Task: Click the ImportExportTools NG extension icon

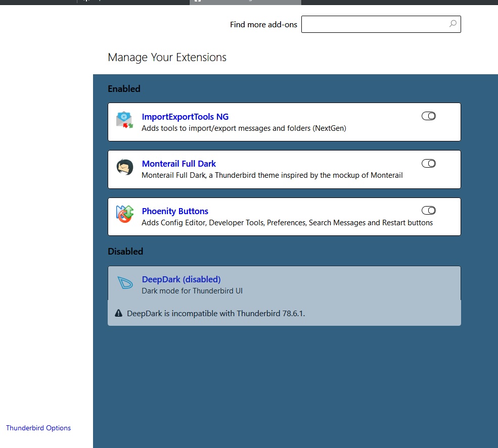Action: [x=124, y=120]
